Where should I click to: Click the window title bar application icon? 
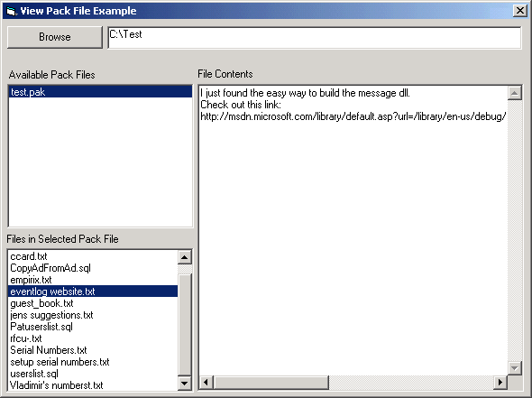click(x=12, y=11)
